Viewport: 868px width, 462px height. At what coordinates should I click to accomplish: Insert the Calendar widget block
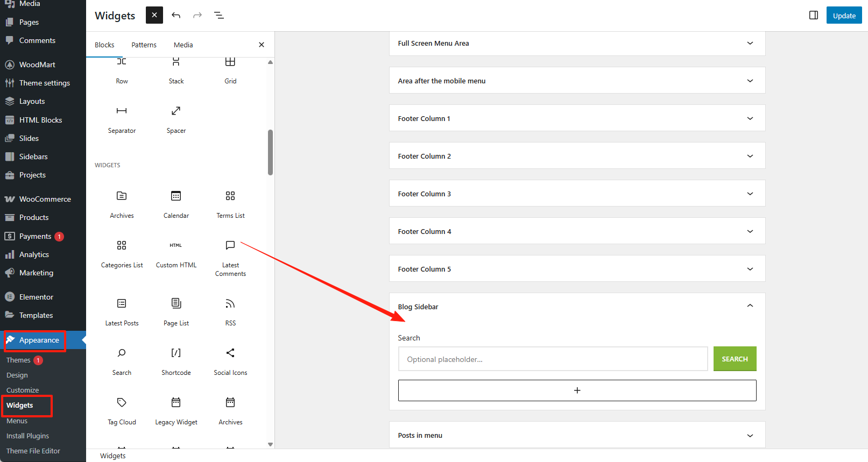pyautogui.click(x=176, y=203)
